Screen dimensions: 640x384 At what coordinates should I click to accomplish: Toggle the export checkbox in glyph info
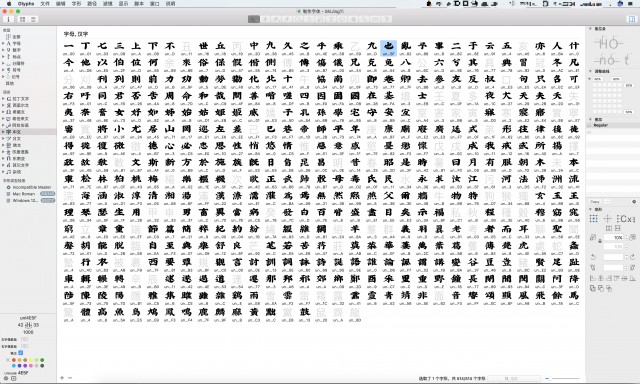click(x=20, y=353)
